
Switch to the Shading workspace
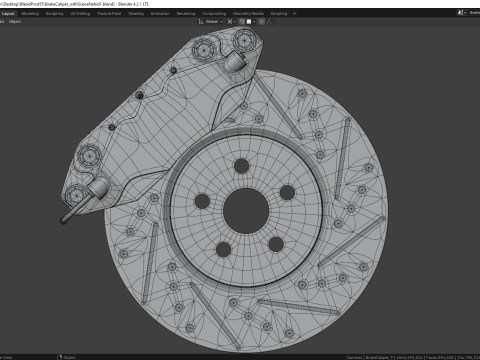pyautogui.click(x=136, y=13)
